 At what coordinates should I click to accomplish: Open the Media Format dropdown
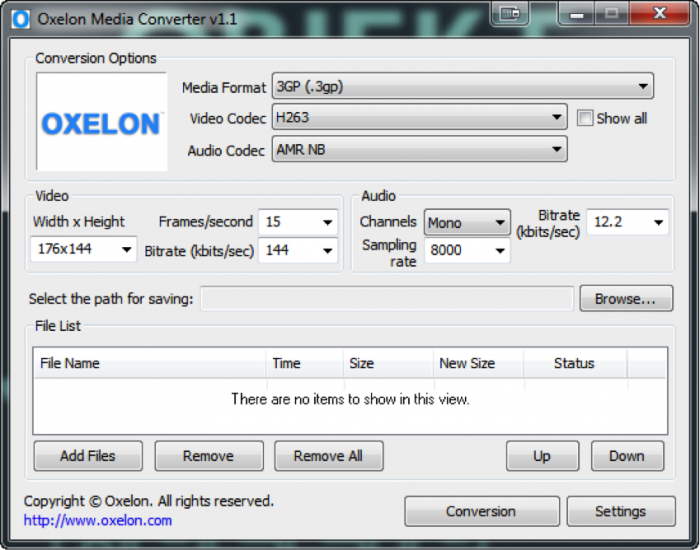462,86
